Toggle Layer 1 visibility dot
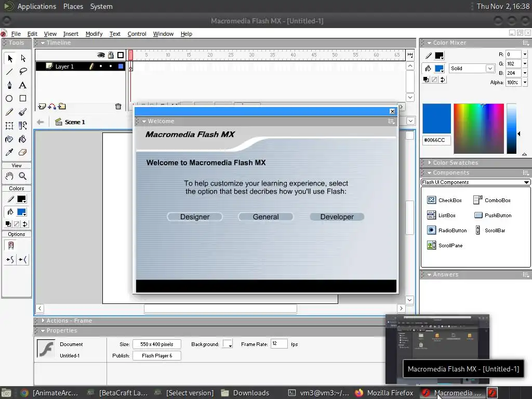Screen dimensions: 532x399 point(101,66)
